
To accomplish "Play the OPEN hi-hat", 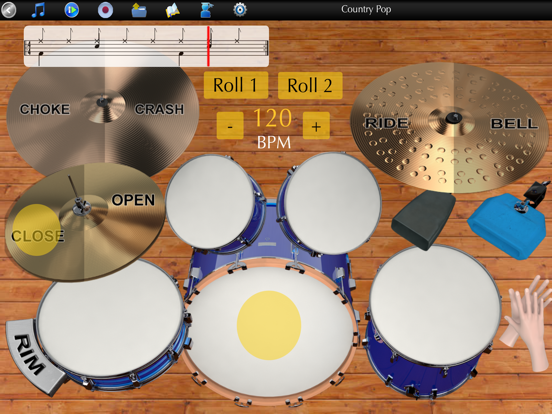I will pyautogui.click(x=133, y=200).
